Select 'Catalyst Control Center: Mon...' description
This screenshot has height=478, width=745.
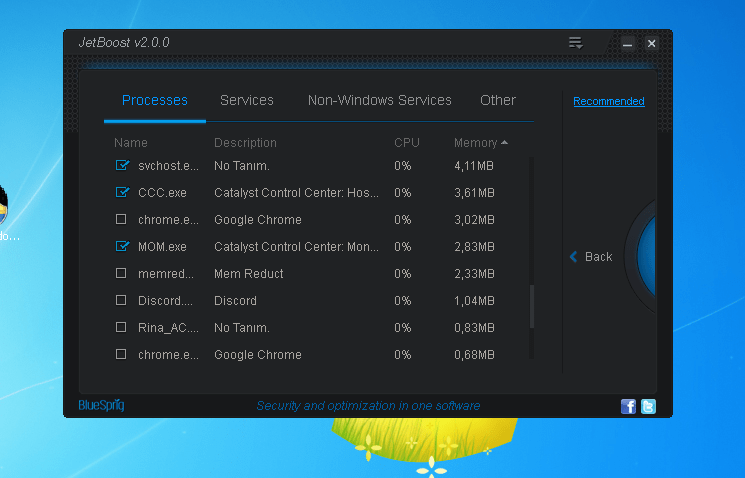tap(296, 247)
